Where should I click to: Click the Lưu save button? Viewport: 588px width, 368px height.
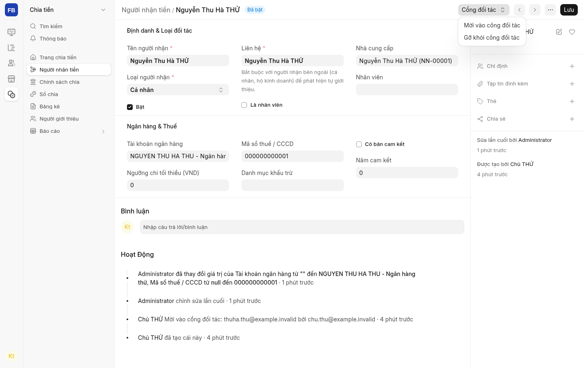tap(569, 10)
